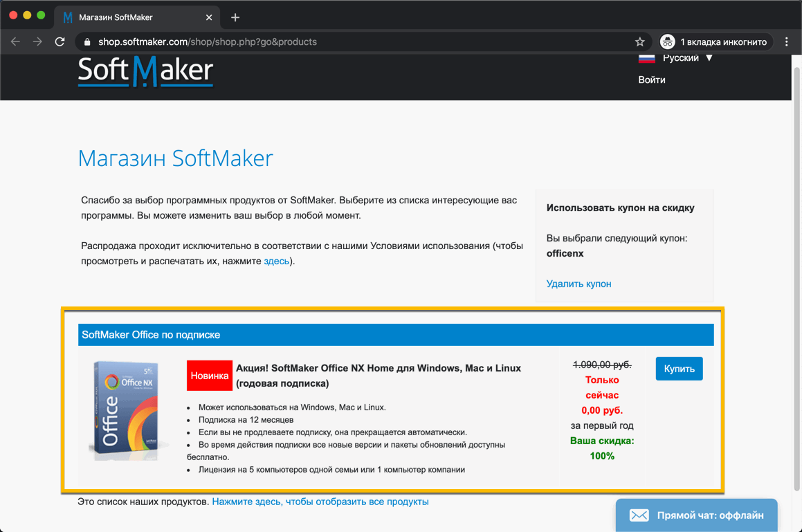Click the Лицензия на 5 компьютеров bullet
This screenshot has width=802, height=532.
pos(331,470)
